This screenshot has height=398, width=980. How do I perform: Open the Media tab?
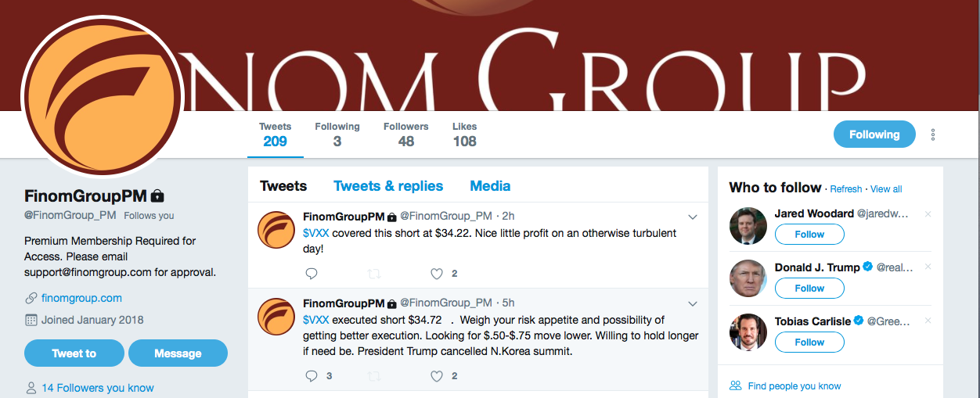click(490, 186)
